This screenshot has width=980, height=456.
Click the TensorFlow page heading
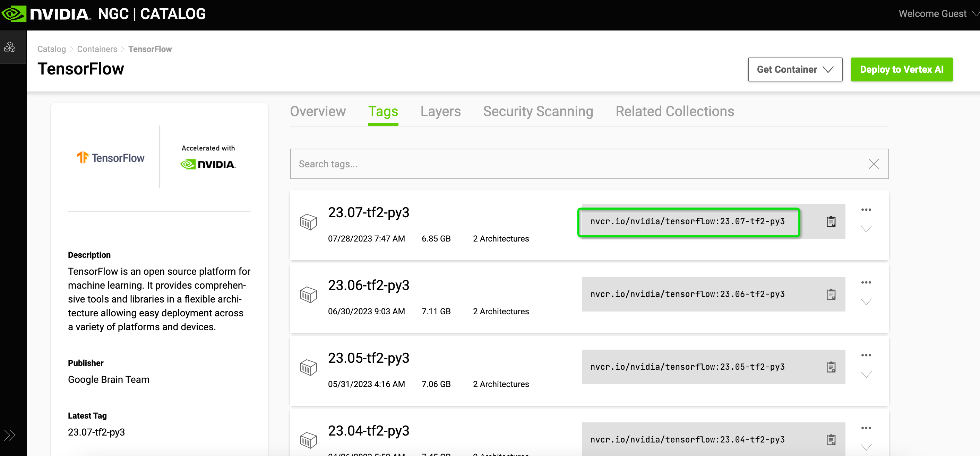click(81, 69)
